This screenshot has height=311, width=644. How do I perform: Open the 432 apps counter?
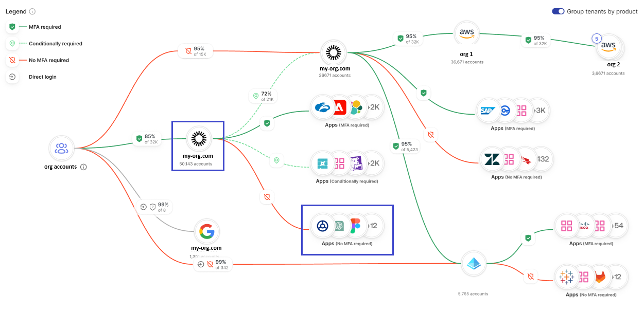point(543,159)
